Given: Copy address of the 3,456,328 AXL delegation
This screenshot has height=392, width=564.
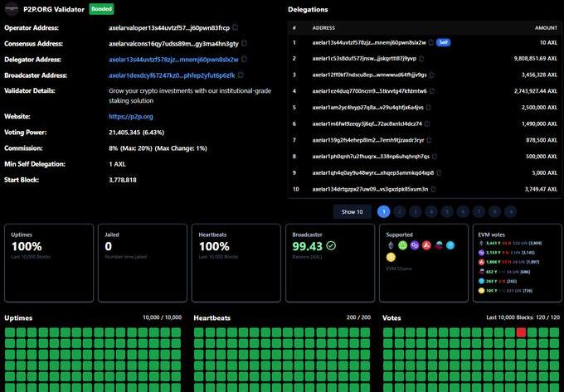Looking at the screenshot, I should point(432,75).
